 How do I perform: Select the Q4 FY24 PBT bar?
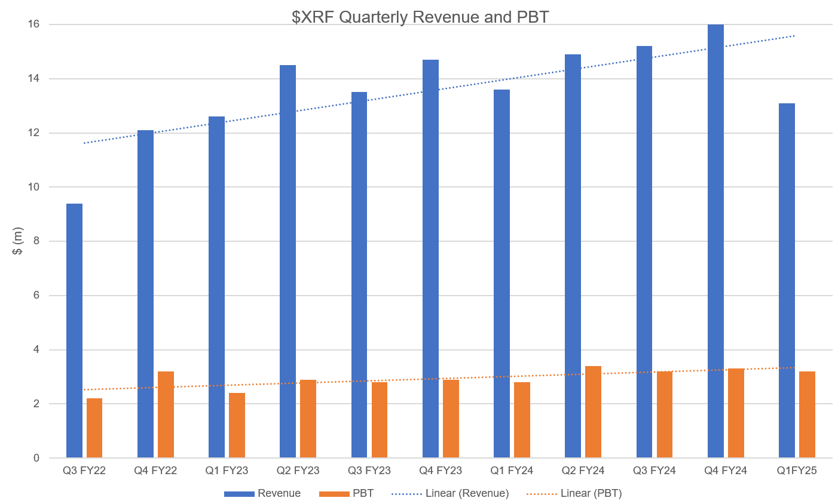point(736,413)
